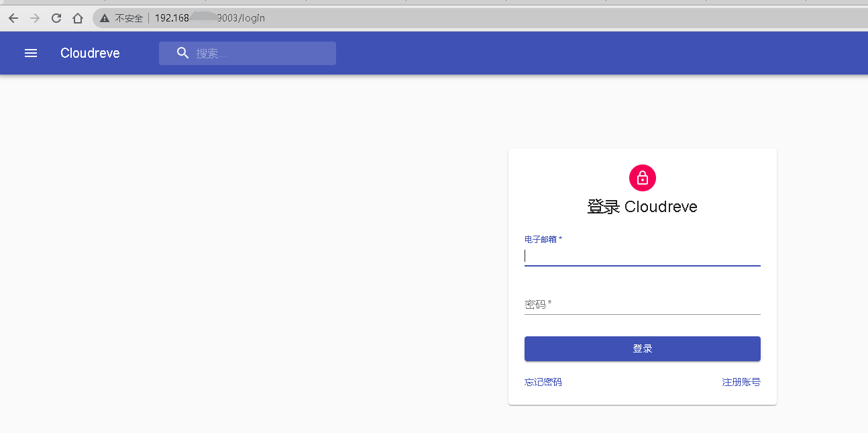Click the not-secure warning triangle icon
This screenshot has height=433, width=868.
click(x=105, y=18)
